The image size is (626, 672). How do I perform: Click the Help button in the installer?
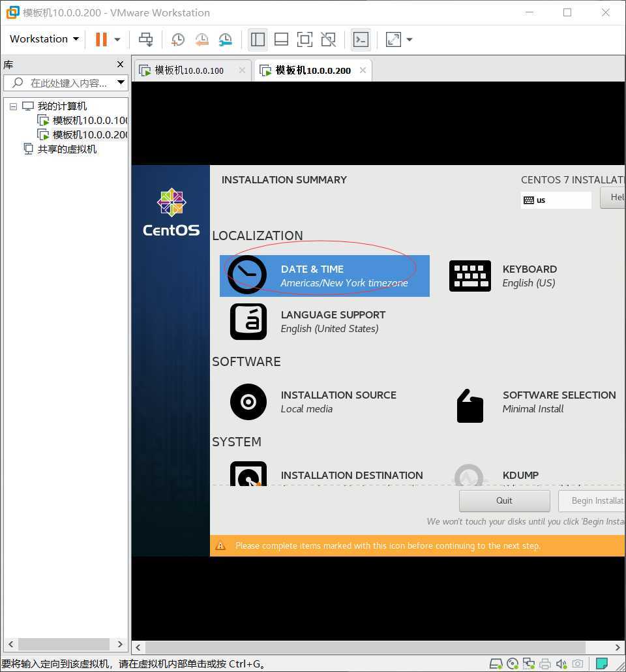(x=613, y=198)
